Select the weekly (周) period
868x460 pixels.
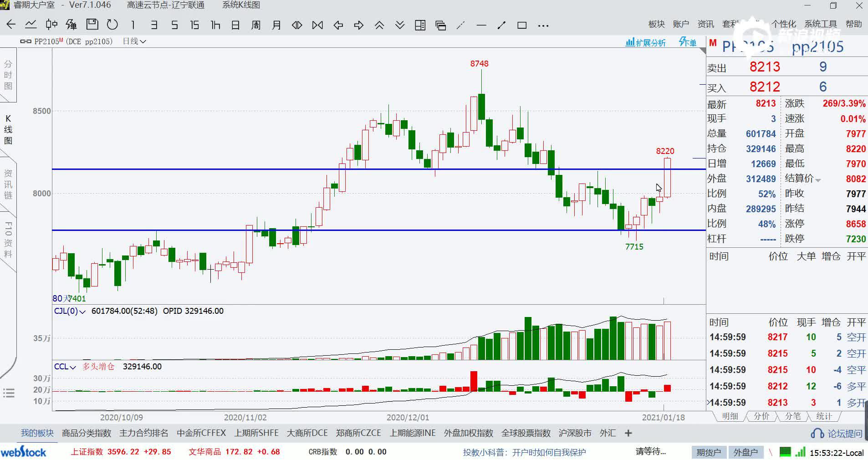(x=256, y=25)
